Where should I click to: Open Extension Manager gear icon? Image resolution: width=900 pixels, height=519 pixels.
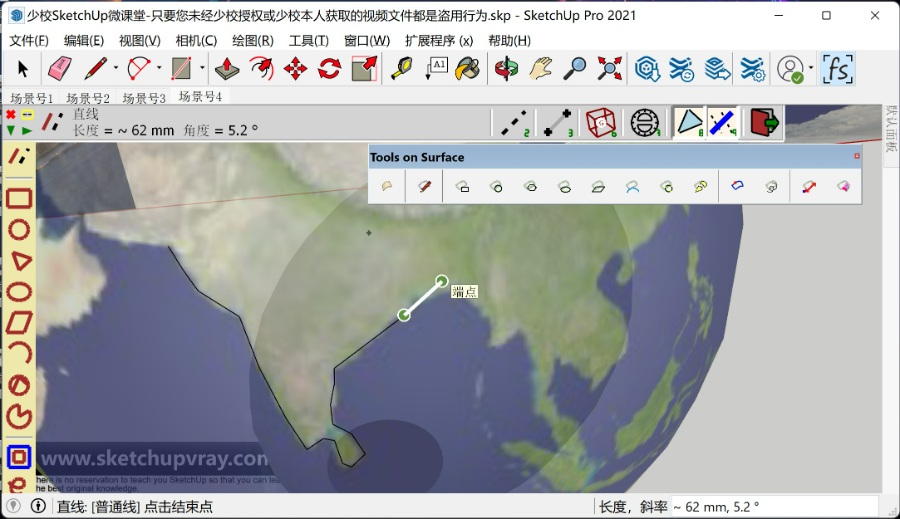click(752, 69)
